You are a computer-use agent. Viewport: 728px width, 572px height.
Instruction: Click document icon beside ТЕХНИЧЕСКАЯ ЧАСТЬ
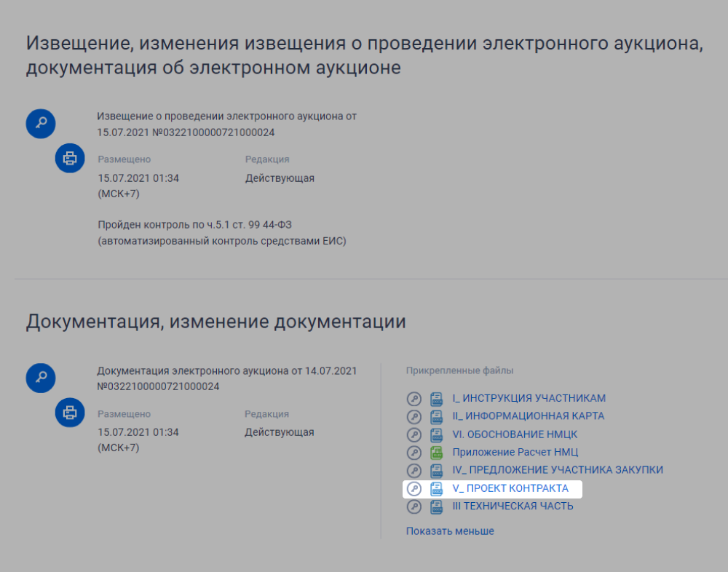pos(436,507)
